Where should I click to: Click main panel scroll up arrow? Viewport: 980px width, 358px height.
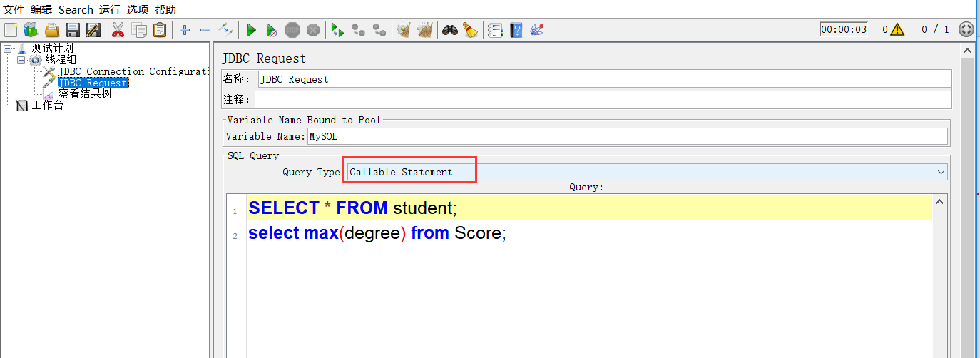click(967, 52)
